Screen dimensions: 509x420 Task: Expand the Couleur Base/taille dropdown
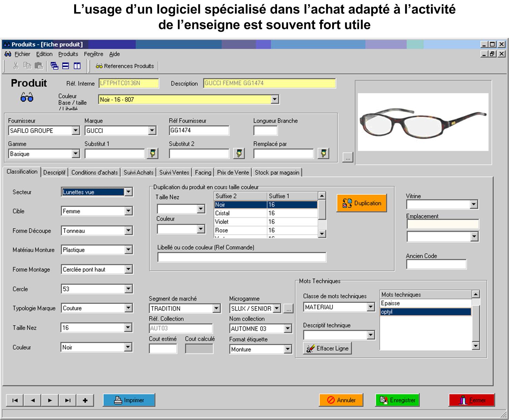(275, 100)
